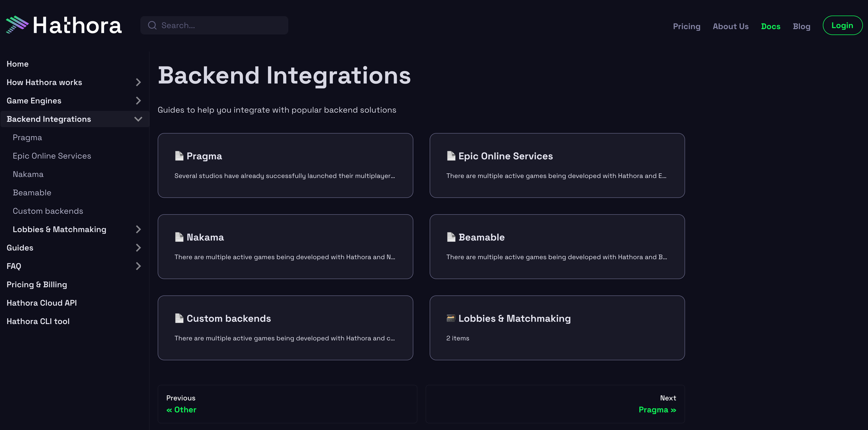Open FAQ in the sidebar

[14, 266]
